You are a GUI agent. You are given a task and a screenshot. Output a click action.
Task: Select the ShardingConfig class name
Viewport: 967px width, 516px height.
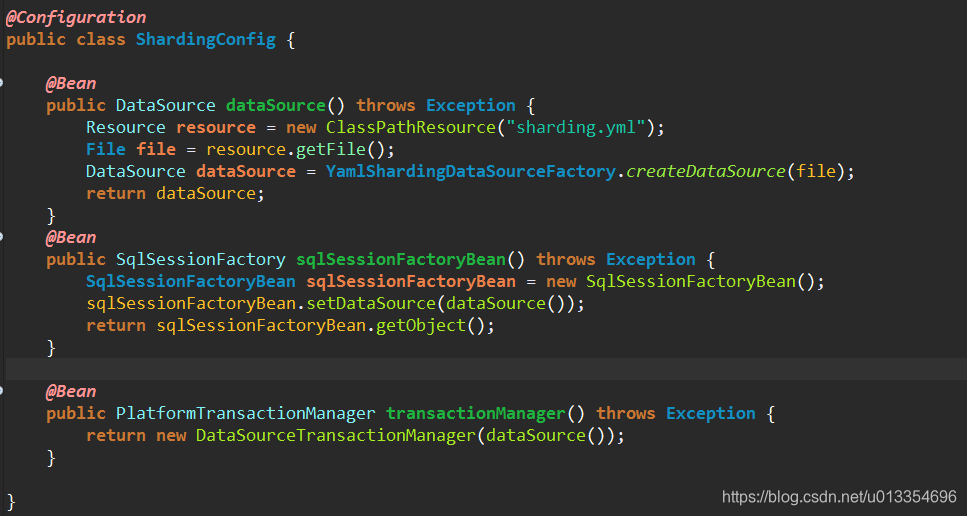(x=206, y=40)
